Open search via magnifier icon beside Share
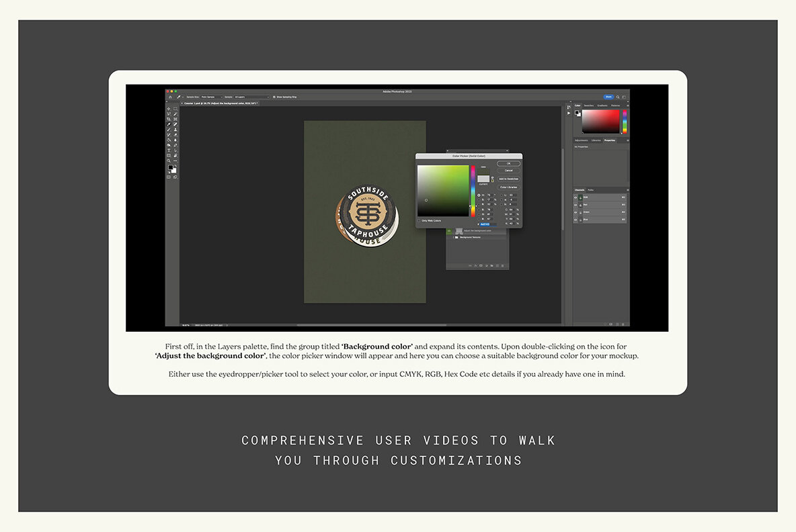Screen dimensions: 796x532 618,97
